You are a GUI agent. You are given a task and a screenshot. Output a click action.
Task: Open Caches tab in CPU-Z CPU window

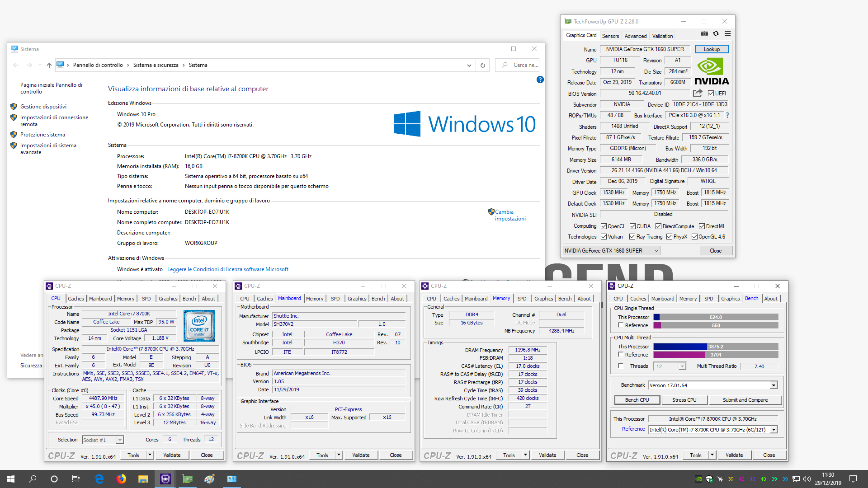pyautogui.click(x=76, y=299)
